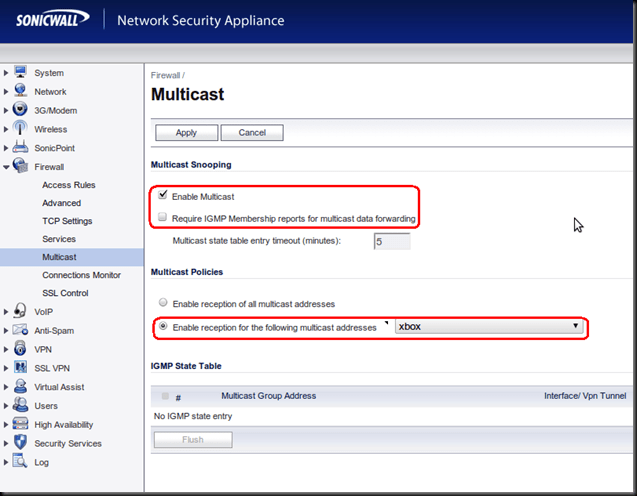Select Multicast in the sidebar
The width and height of the screenshot is (637, 496).
(x=59, y=257)
